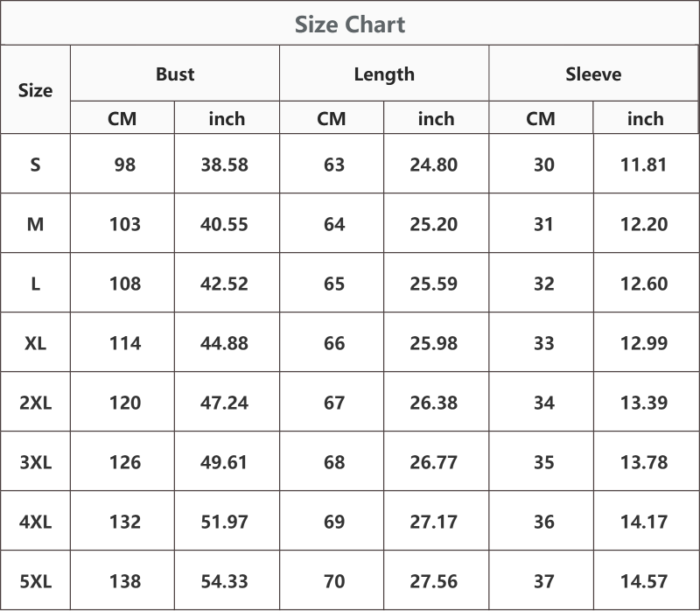This screenshot has height=611, width=700.
Task: Click the length value 24.80 inch
Action: point(434,165)
